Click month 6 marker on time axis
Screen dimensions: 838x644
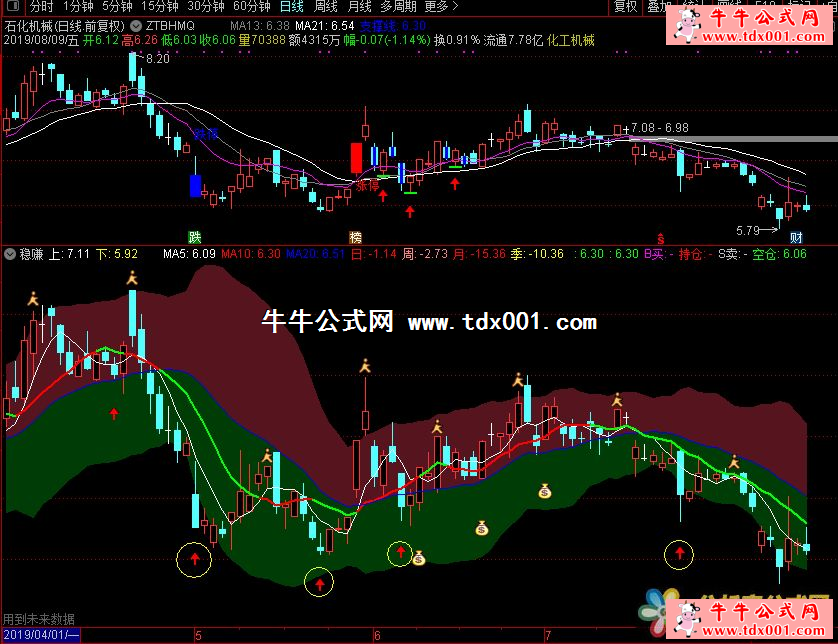tap(377, 635)
